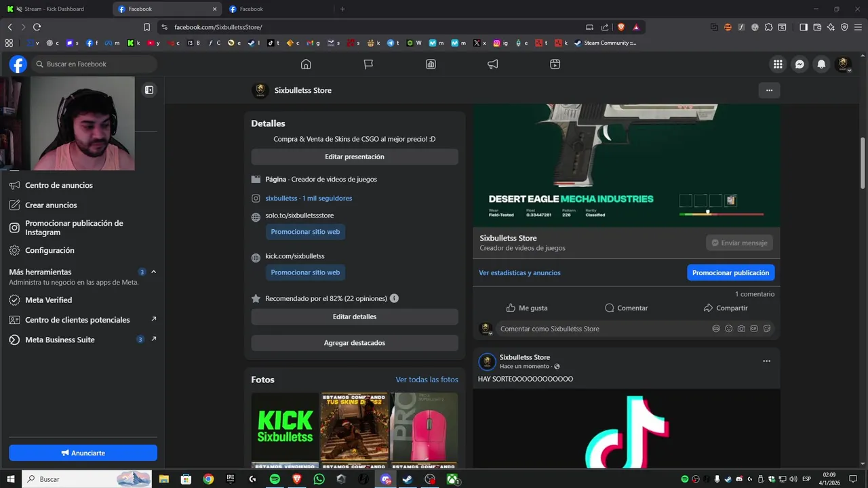Open options for the HAY SORTEO post
Screen dimensions: 868x488
pyautogui.click(x=766, y=361)
